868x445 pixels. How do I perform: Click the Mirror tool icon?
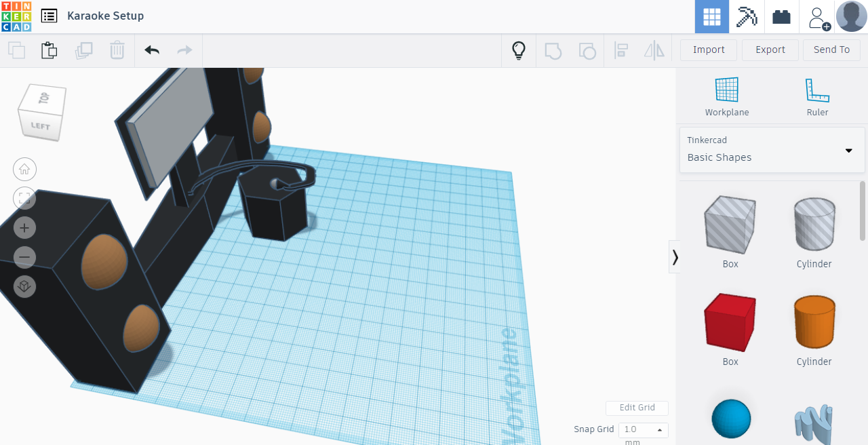[654, 50]
